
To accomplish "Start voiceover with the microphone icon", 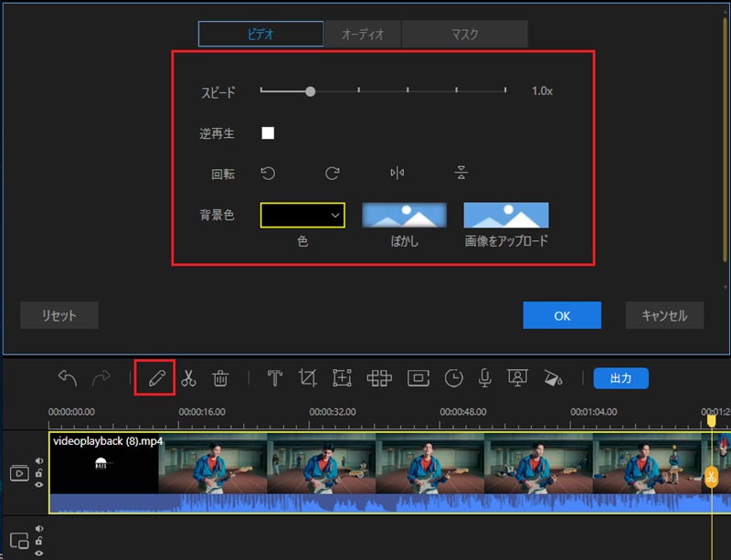I will pos(485,378).
